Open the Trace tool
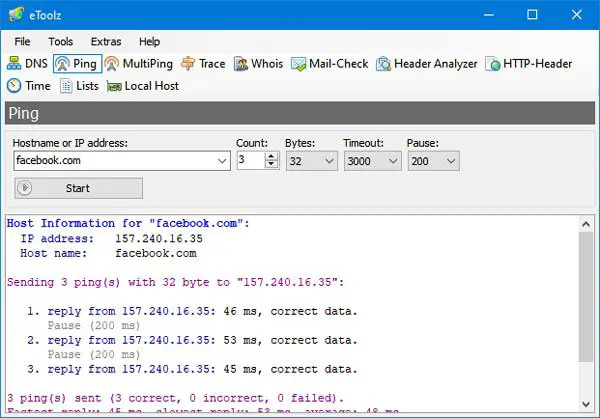The width and height of the screenshot is (600, 418). point(203,64)
